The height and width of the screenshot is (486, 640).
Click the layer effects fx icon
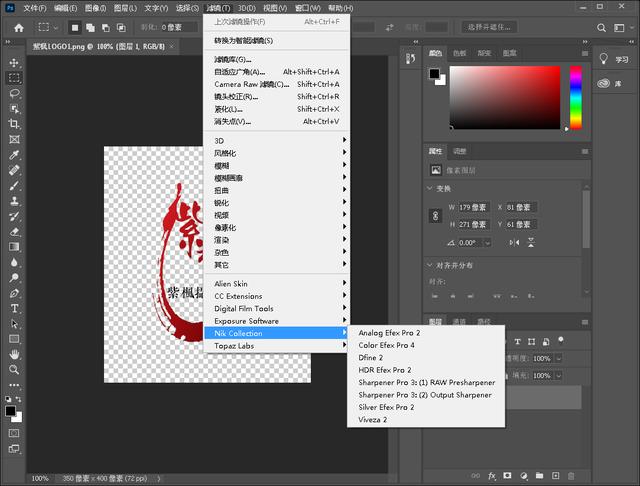click(x=492, y=476)
